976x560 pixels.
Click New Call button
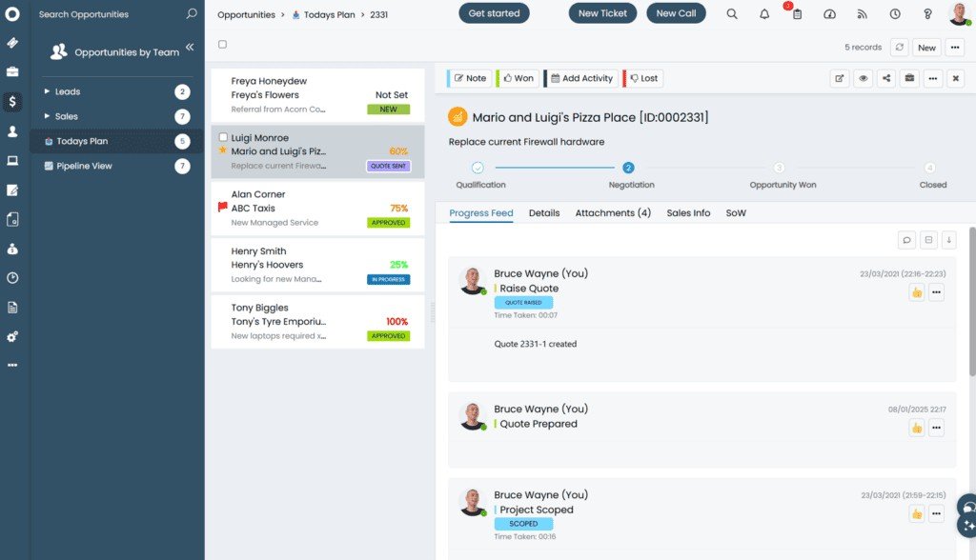(x=676, y=13)
